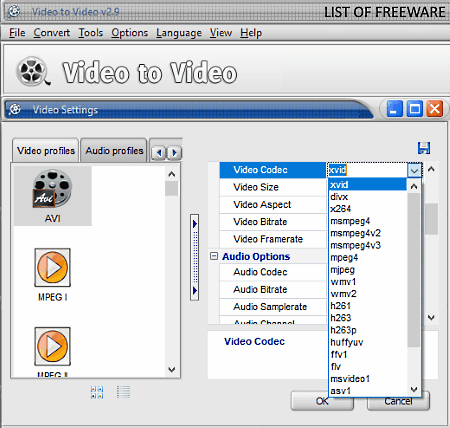Viewport: 450px width, 428px height.
Task: Choose x264 from the codec list
Action: (367, 209)
